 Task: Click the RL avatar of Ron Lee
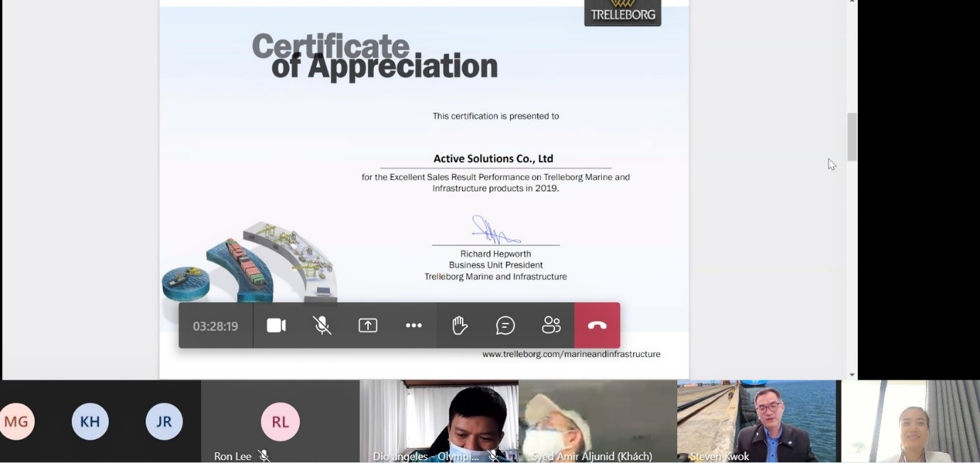[280, 422]
